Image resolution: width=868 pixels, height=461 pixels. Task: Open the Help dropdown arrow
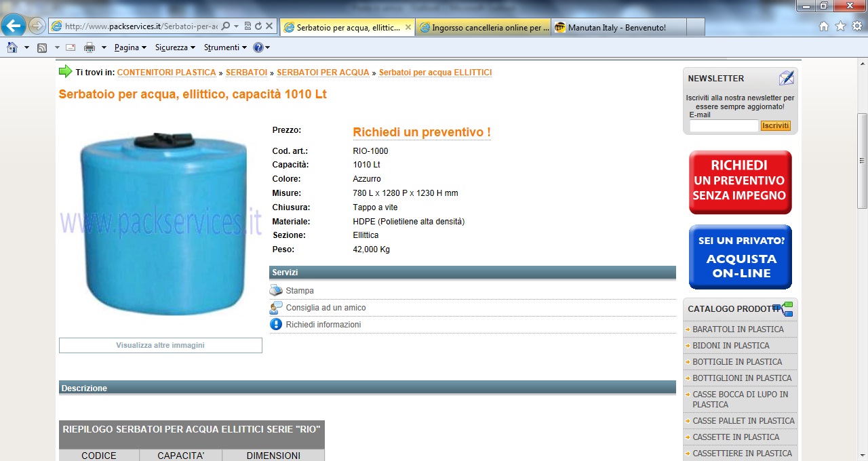(267, 47)
